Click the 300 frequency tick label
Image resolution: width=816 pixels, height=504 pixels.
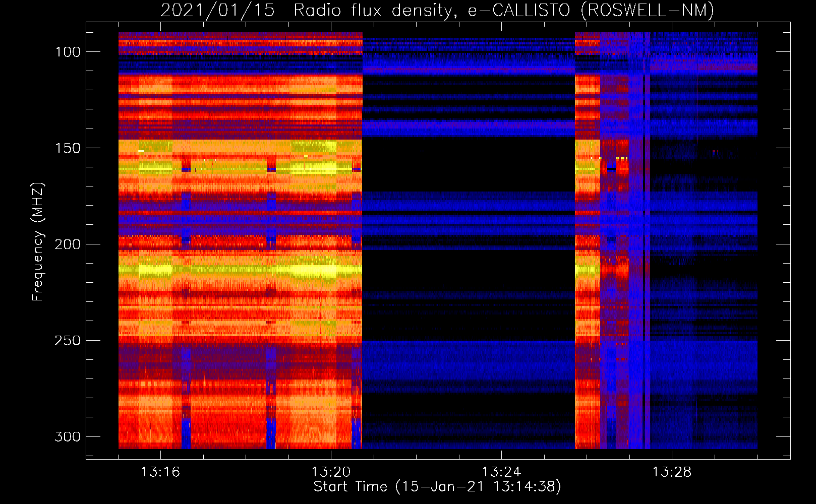(x=68, y=436)
